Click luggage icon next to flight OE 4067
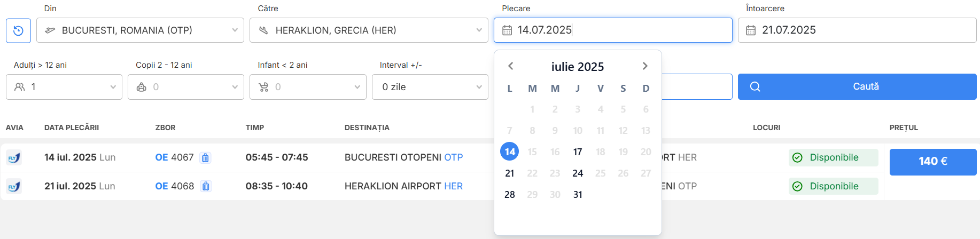This screenshot has width=980, height=239. tap(205, 158)
